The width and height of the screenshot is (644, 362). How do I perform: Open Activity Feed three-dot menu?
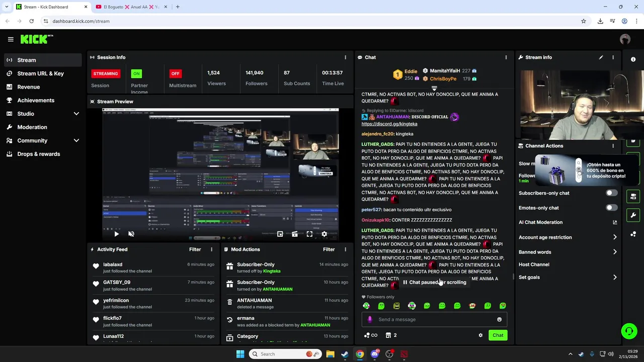click(211, 249)
